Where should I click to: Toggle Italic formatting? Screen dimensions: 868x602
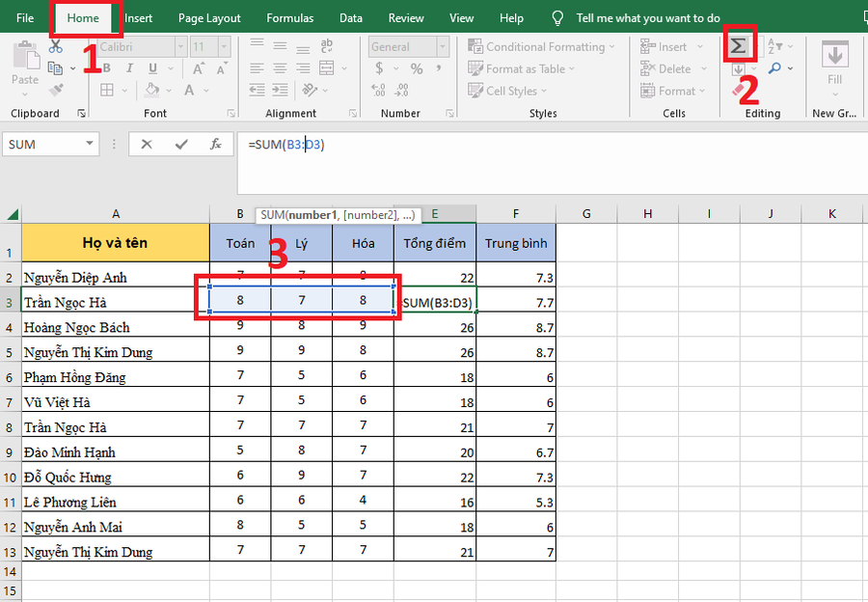[129, 68]
